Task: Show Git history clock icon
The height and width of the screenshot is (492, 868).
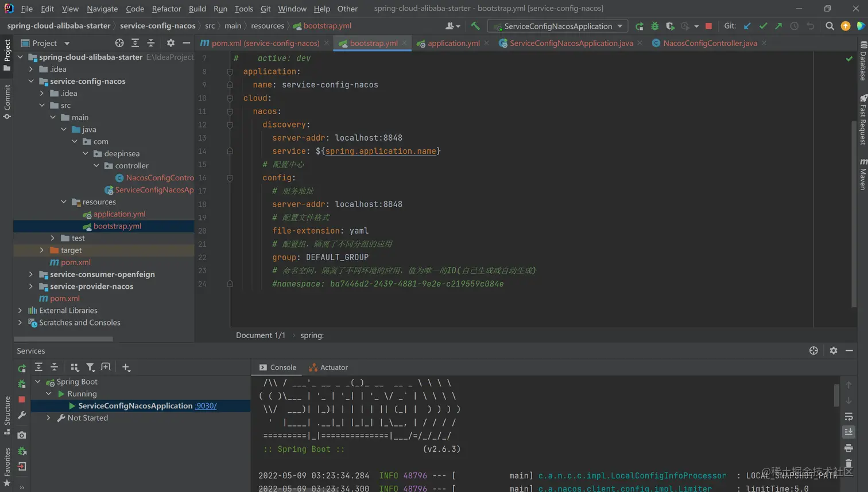Action: (x=795, y=26)
